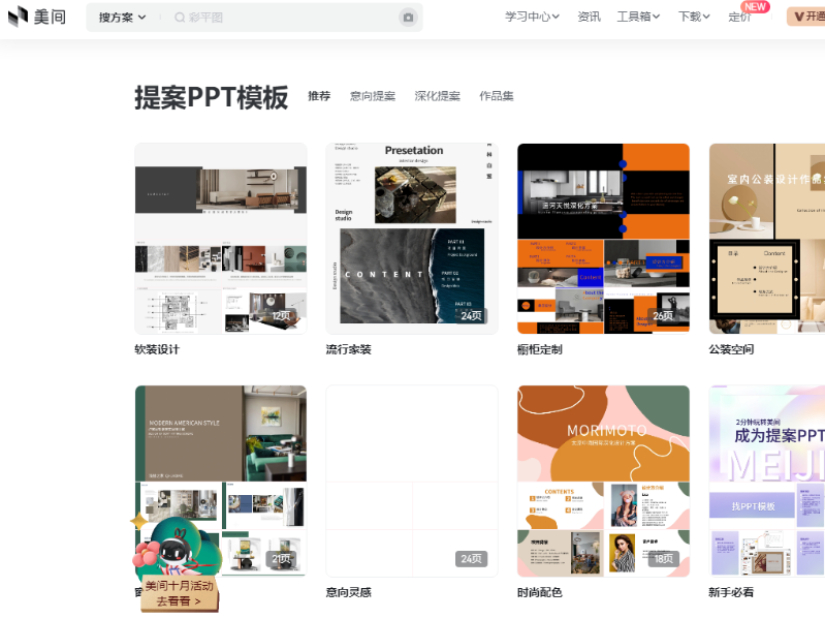Click the 美间十月活动 去看看 banner button
The image size is (825, 619).
[x=179, y=594]
